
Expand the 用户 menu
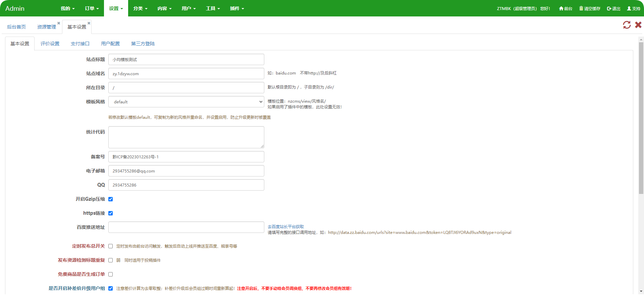(189, 8)
